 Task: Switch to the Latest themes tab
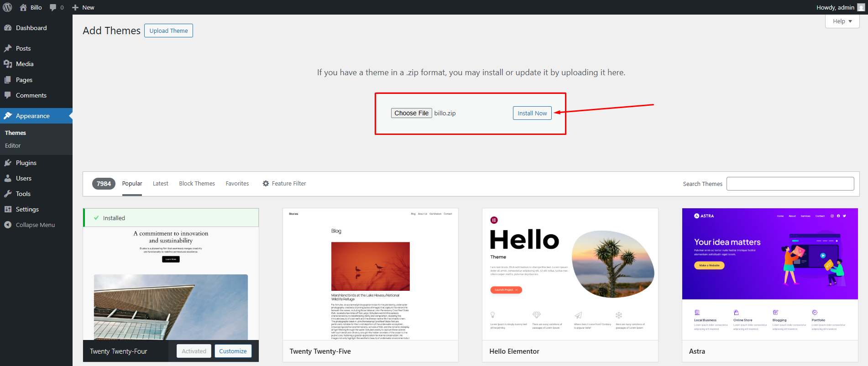[160, 184]
